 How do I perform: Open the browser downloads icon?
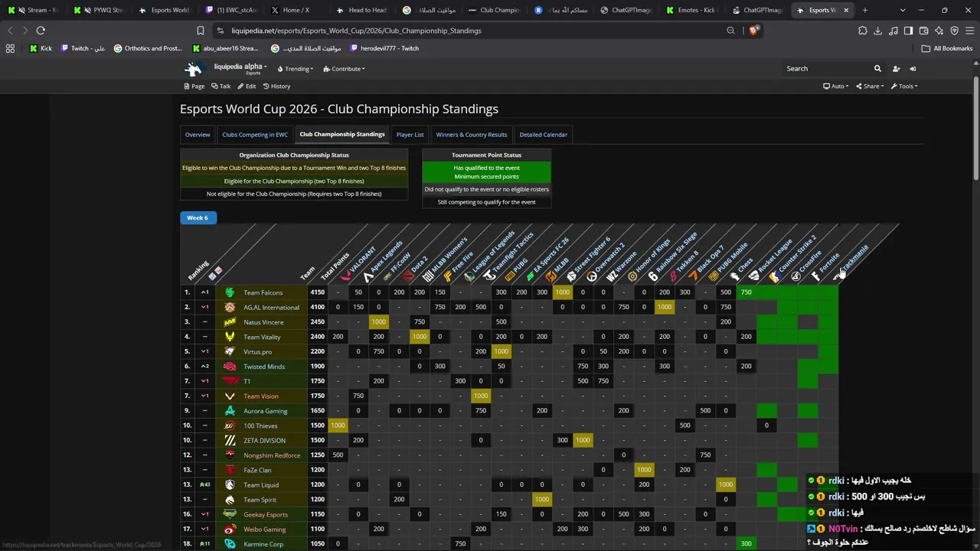click(878, 31)
